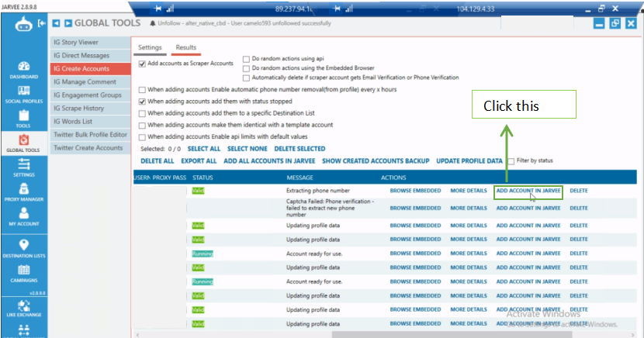Enable Do random actions using api
The height and width of the screenshot is (338, 644).
(x=247, y=59)
